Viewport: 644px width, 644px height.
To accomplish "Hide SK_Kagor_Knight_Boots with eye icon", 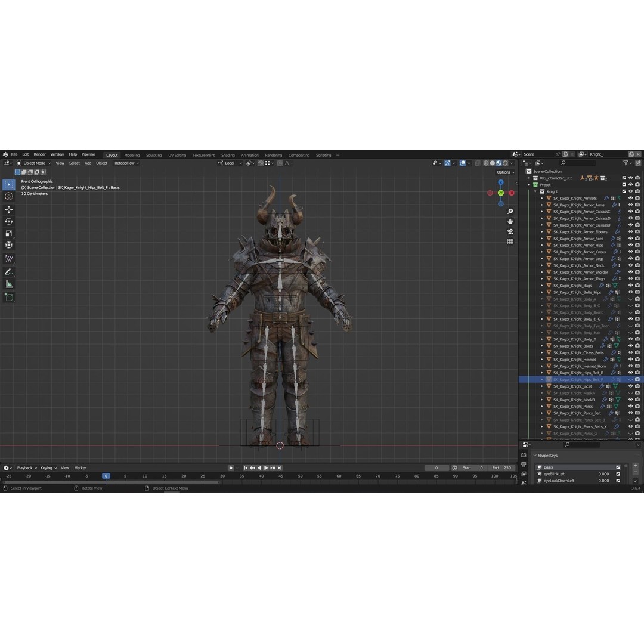I will tap(630, 346).
